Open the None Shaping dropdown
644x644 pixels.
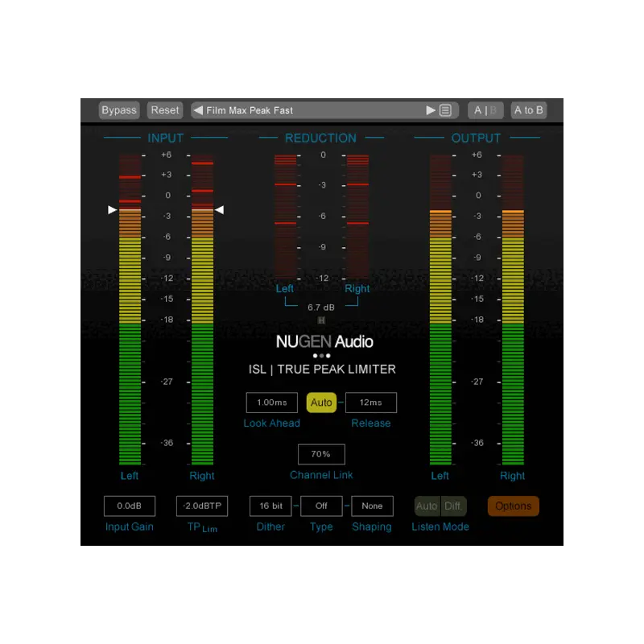click(x=372, y=506)
